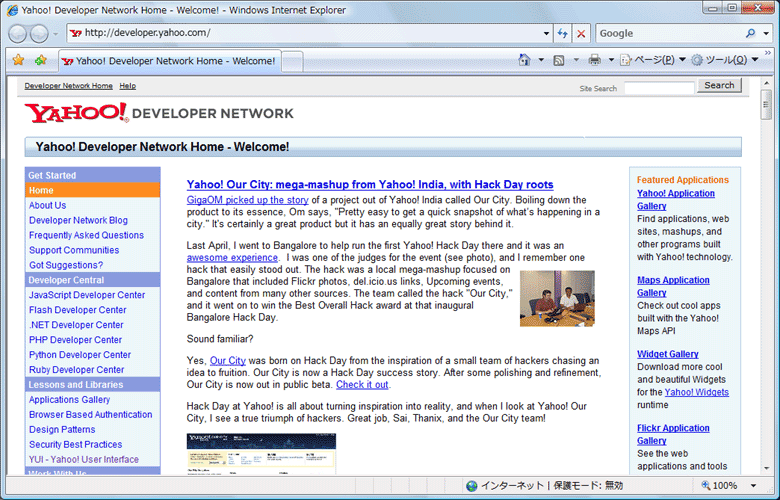The height and width of the screenshot is (500, 780).
Task: Click the Add to Favorites icon
Action: (x=41, y=60)
